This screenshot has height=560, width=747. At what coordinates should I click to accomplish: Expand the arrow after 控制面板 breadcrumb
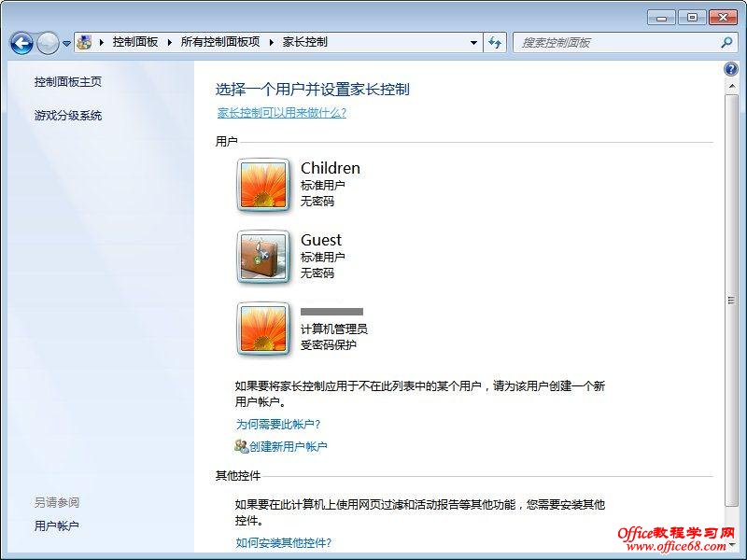(x=170, y=42)
